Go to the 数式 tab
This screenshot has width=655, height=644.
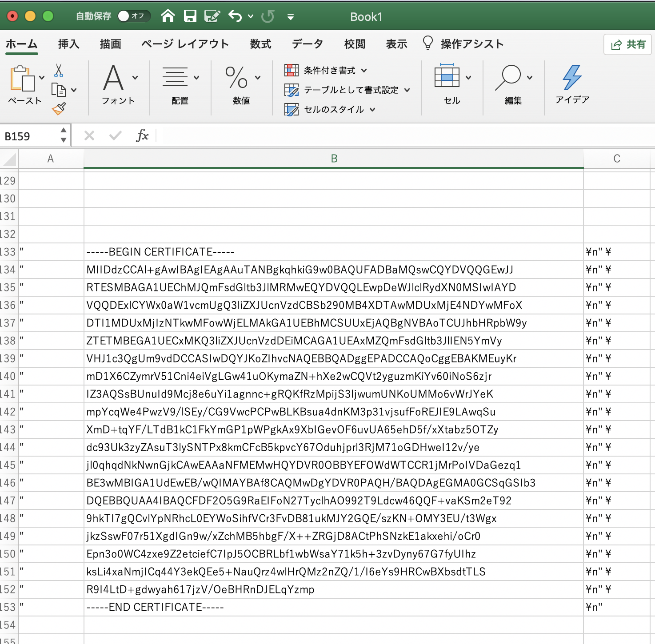point(260,44)
